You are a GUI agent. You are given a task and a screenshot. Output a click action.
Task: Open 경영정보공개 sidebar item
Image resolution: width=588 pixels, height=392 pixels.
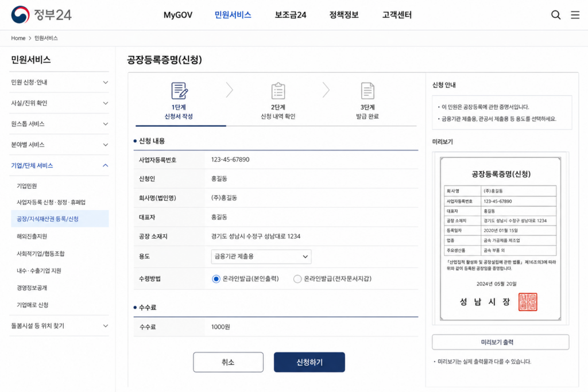[32, 288]
